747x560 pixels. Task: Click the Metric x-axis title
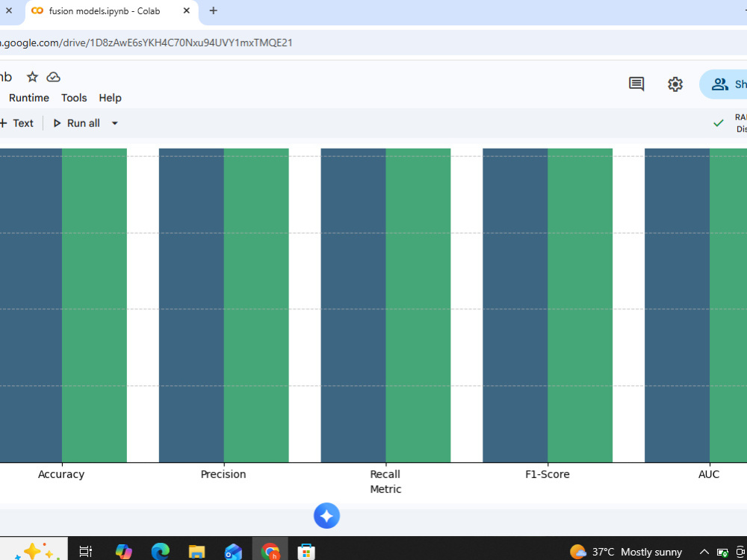[x=385, y=489]
